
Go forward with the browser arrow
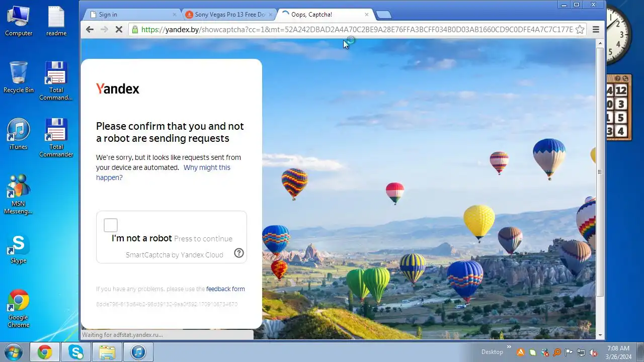click(x=104, y=29)
